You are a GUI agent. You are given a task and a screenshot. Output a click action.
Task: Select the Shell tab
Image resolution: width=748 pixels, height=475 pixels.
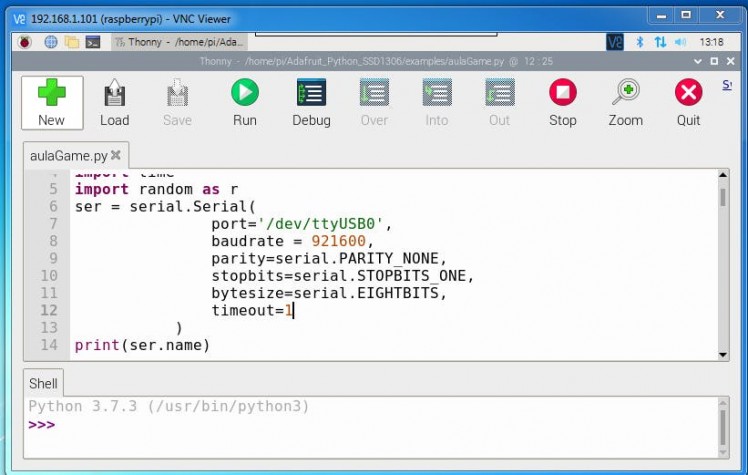point(43,383)
